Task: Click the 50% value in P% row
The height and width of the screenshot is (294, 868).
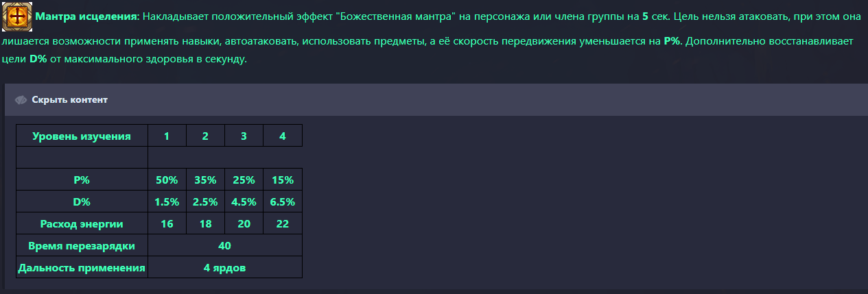Action: click(x=167, y=180)
